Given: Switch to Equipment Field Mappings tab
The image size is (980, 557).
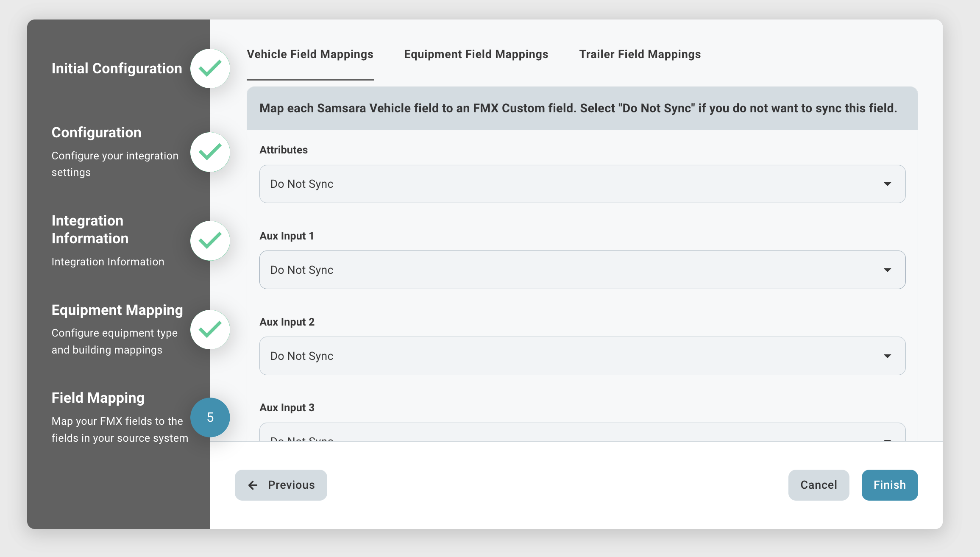Looking at the screenshot, I should tap(476, 54).
